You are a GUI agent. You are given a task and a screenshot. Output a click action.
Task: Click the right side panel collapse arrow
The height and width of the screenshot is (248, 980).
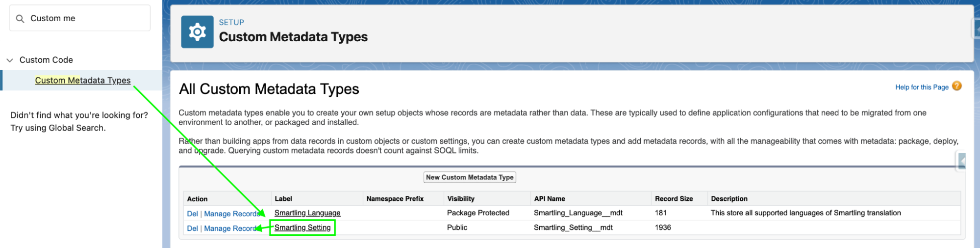pyautogui.click(x=962, y=161)
